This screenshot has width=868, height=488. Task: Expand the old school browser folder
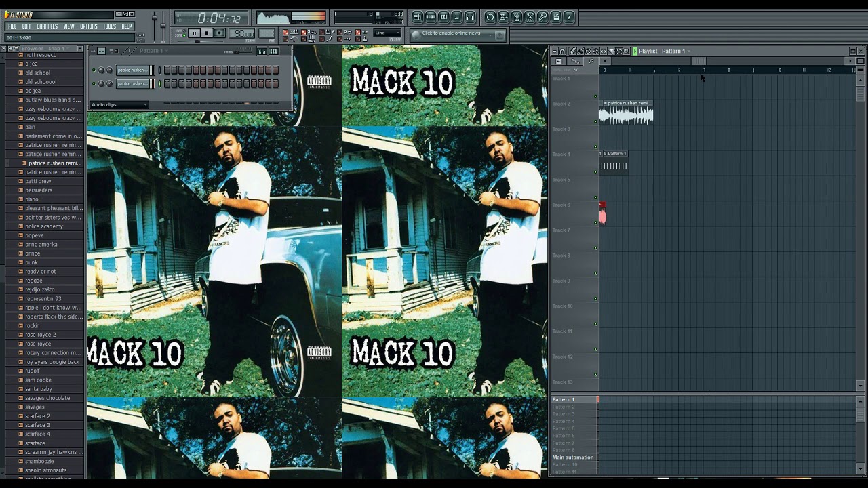(37, 73)
